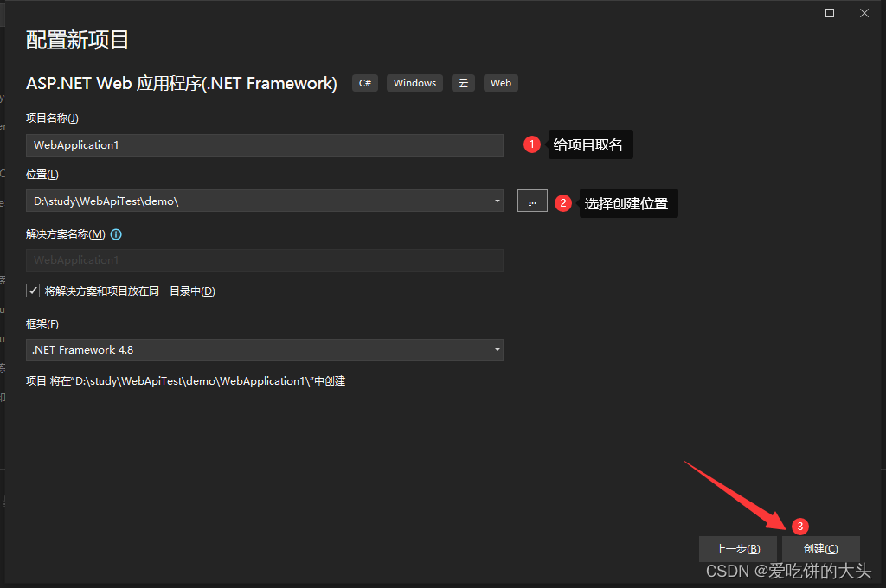Click the C# tag label
The image size is (886, 588).
[365, 83]
